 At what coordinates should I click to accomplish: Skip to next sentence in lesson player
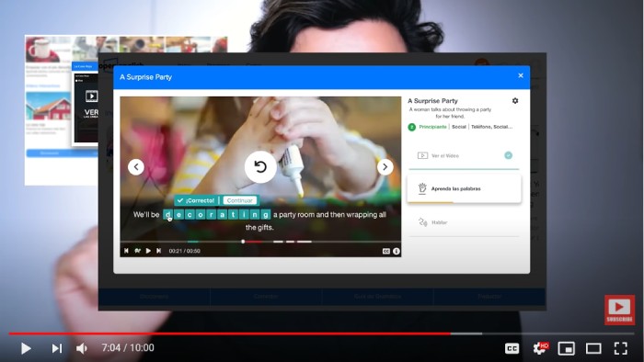click(x=158, y=251)
